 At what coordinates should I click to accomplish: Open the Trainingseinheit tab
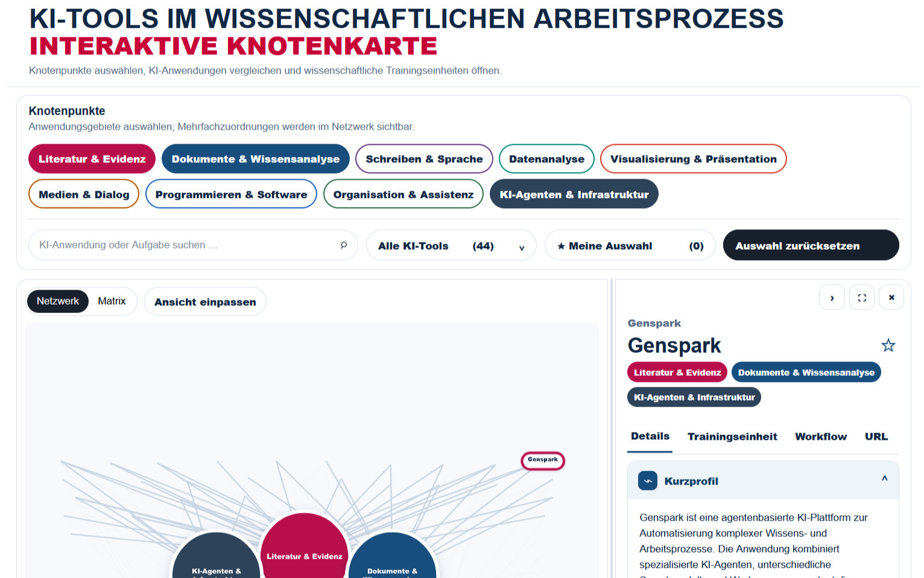click(732, 436)
